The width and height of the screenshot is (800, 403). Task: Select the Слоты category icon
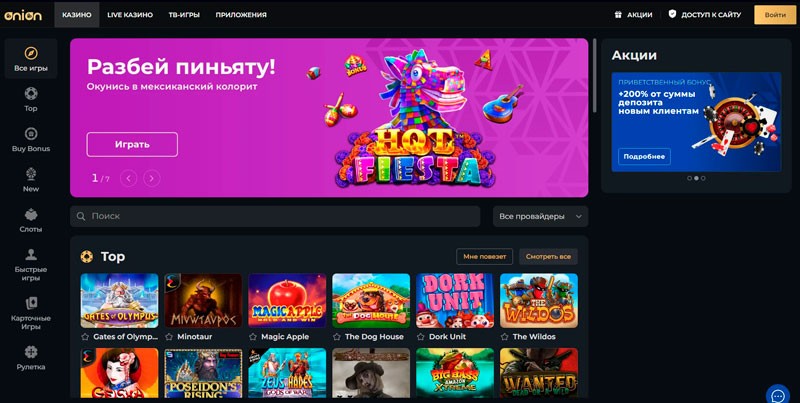31,214
